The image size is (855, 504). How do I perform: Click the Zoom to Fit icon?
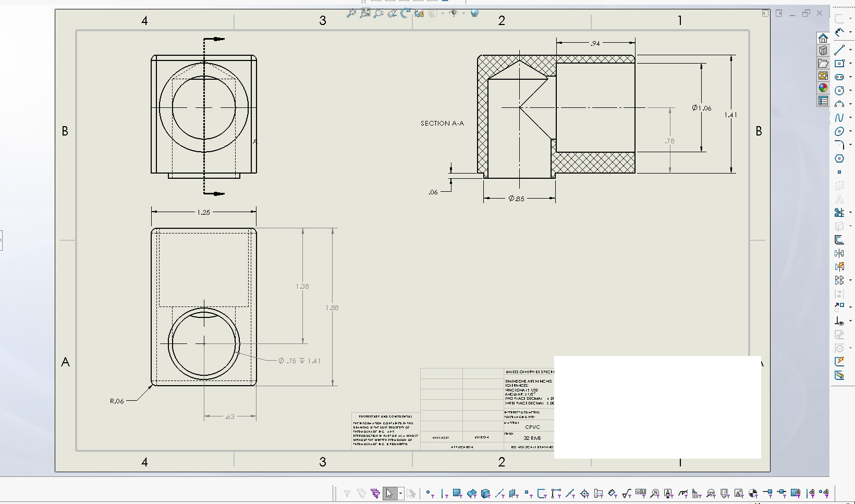pos(365,13)
